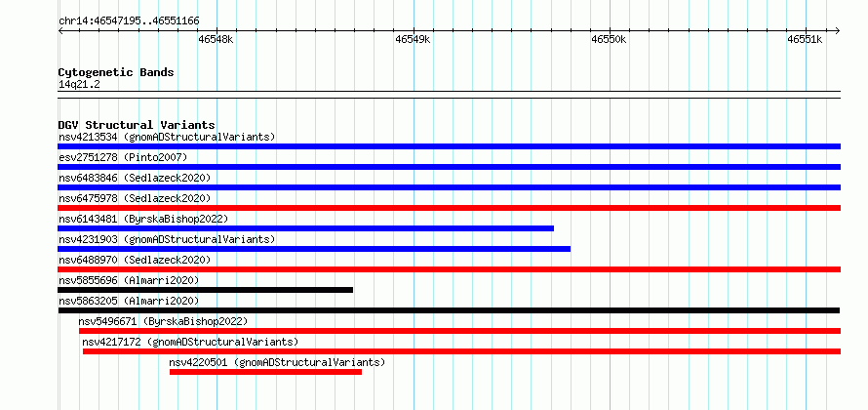The width and height of the screenshot is (868, 410).
Task: Select the 14q21.2 band label
Action: [x=79, y=84]
